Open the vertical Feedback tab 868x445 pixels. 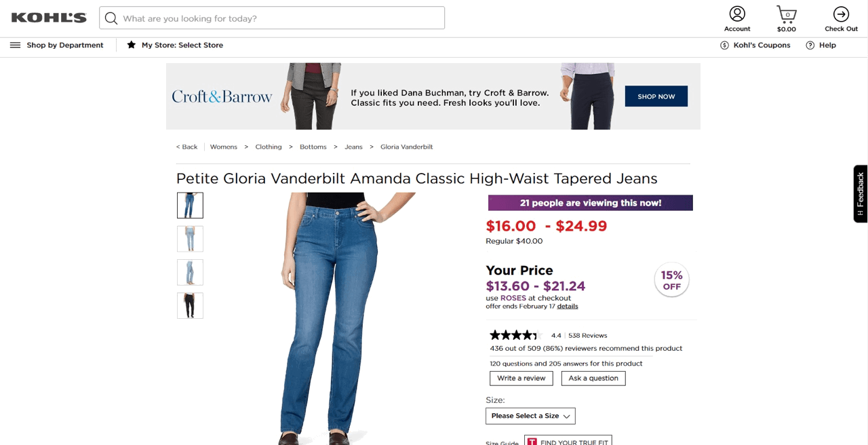[860, 193]
